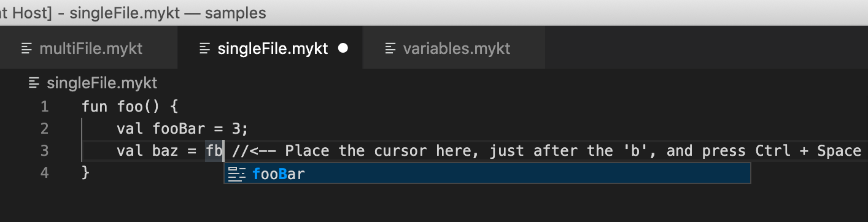The height and width of the screenshot is (222, 868).
Task: Click the file icon on variables.mykt tab
Action: (x=389, y=48)
